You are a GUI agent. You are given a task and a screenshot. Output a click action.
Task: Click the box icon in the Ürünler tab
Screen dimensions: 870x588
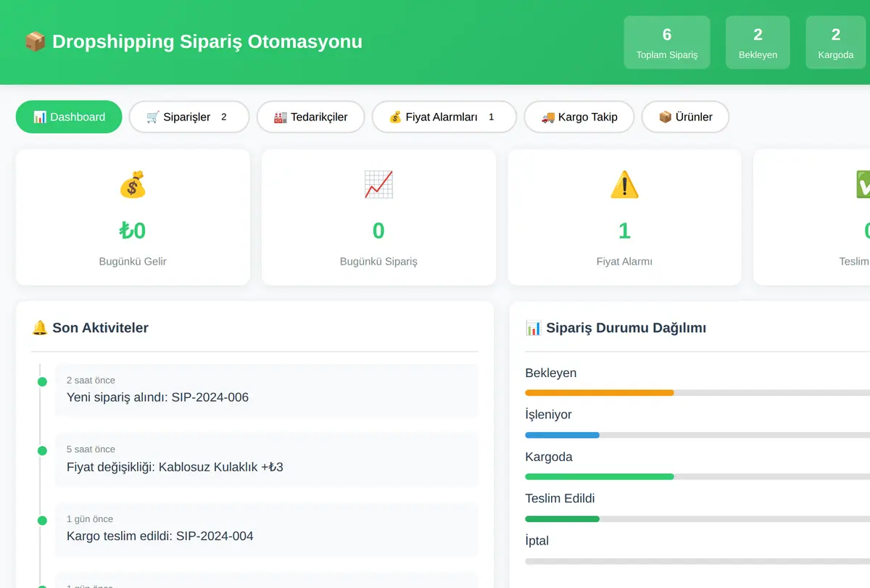(x=666, y=117)
